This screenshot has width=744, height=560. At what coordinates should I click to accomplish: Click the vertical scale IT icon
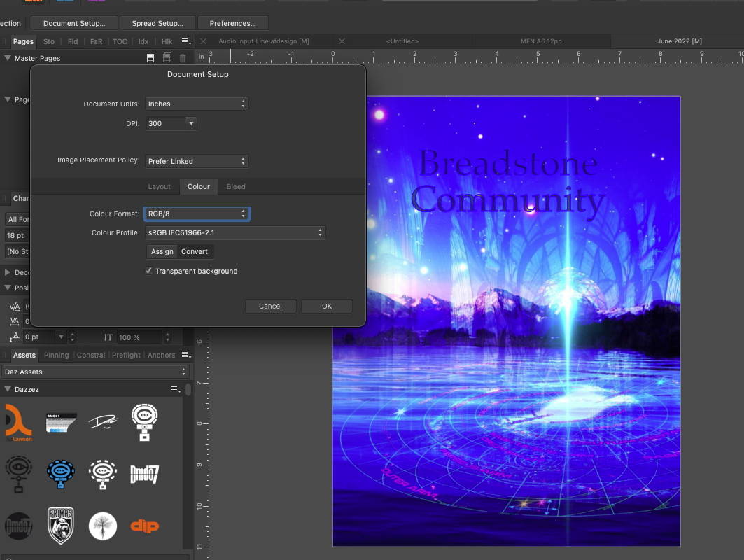108,337
